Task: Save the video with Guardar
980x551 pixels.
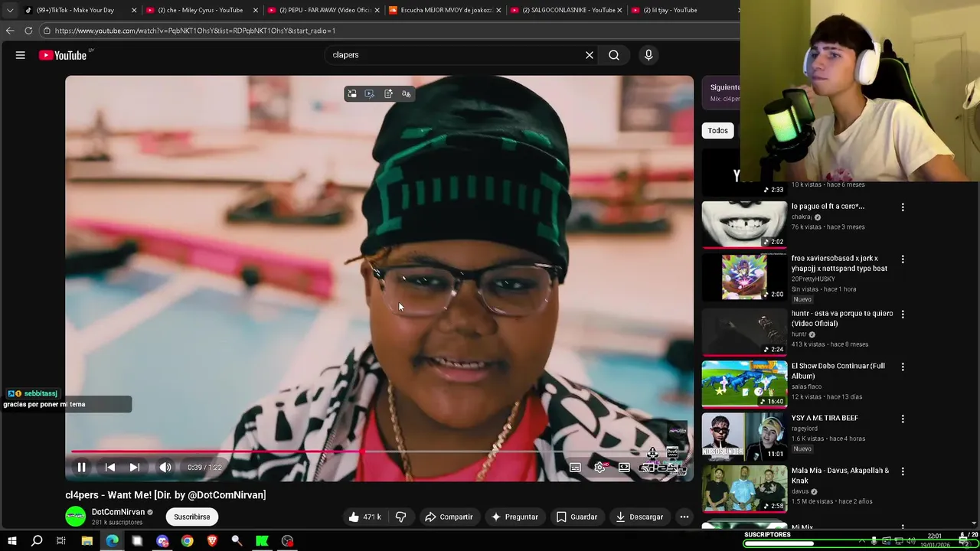Action: coord(577,517)
